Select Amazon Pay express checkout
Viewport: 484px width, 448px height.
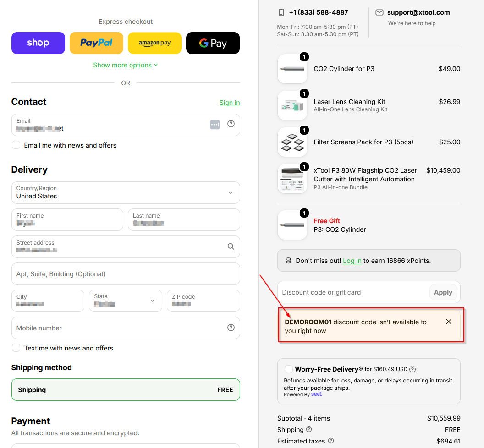click(x=154, y=43)
